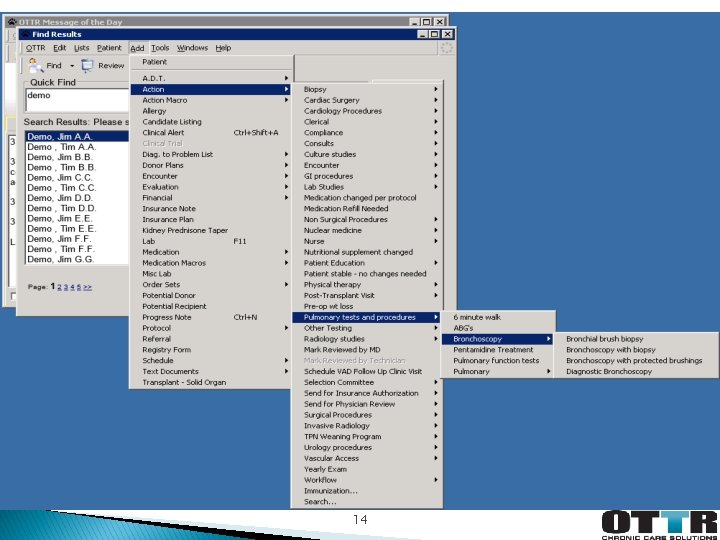Open the Windows menu

(x=192, y=48)
